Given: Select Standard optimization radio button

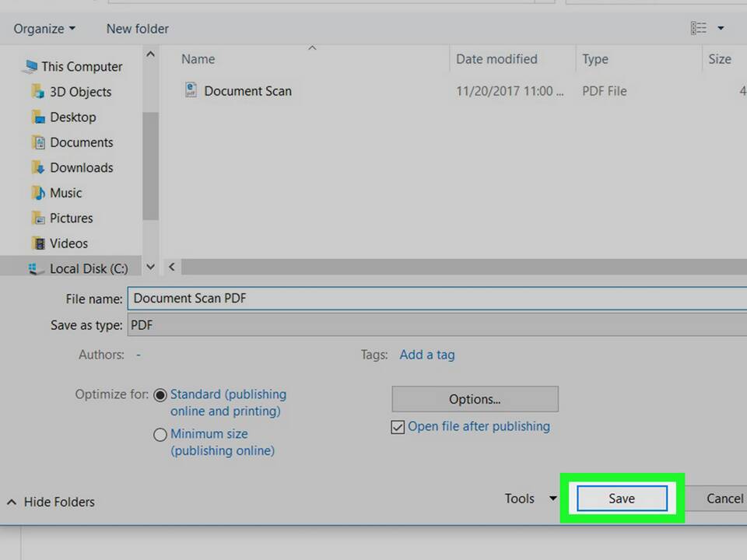Looking at the screenshot, I should point(160,395).
